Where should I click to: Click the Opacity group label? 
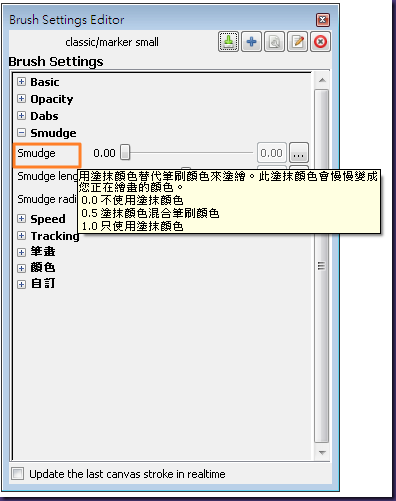click(x=52, y=99)
